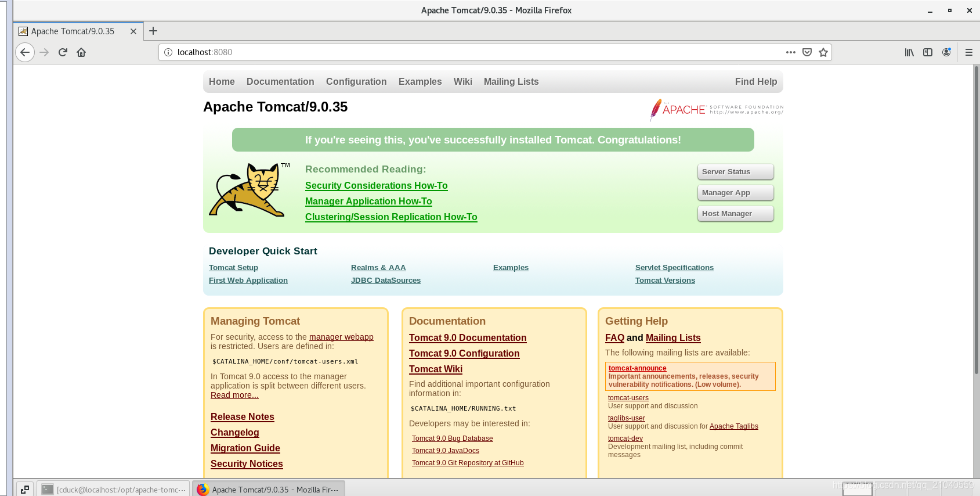
Task: Click the show desktop icon in taskbar
Action: coord(25,490)
